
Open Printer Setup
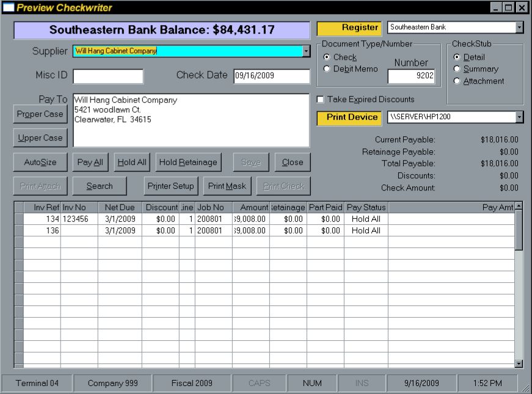[170, 186]
